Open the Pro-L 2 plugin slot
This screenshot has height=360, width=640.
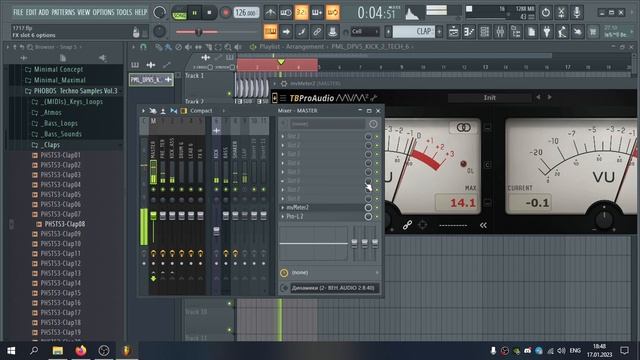[x=295, y=217]
